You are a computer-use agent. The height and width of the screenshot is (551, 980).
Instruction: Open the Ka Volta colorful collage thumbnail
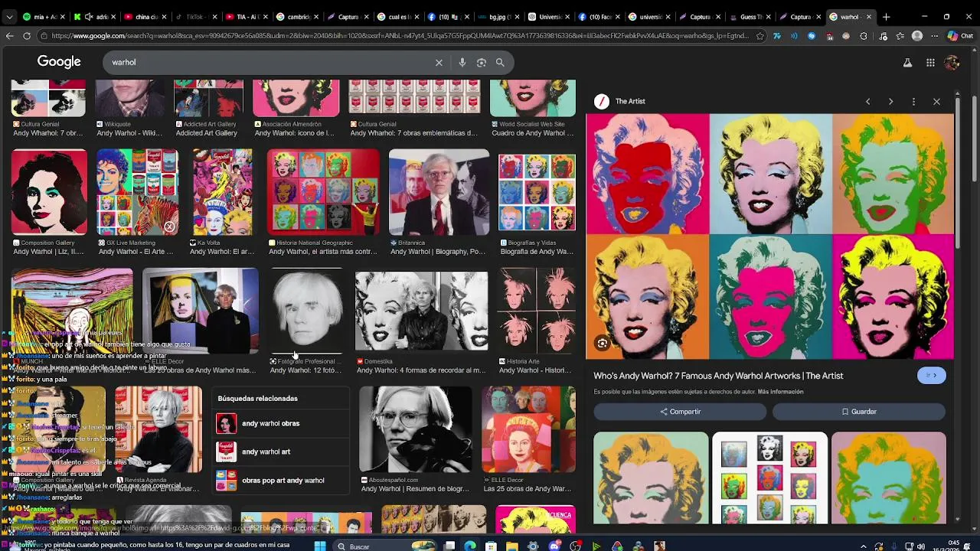[222, 192]
